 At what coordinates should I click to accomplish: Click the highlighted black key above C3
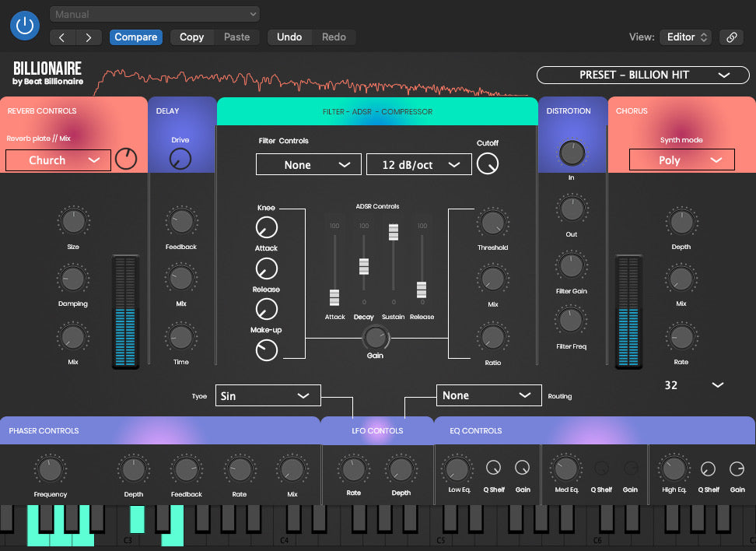tap(138, 519)
